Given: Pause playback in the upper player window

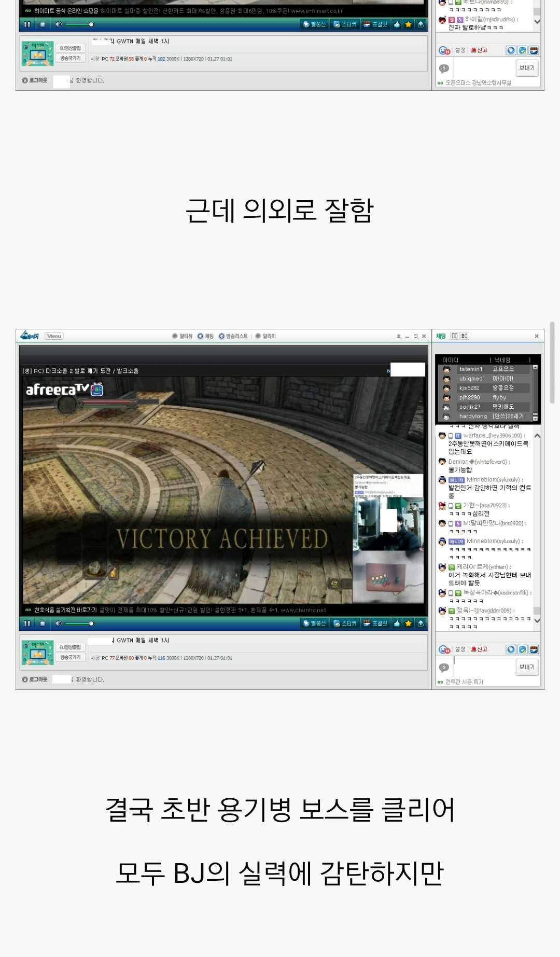Looking at the screenshot, I should [x=27, y=24].
